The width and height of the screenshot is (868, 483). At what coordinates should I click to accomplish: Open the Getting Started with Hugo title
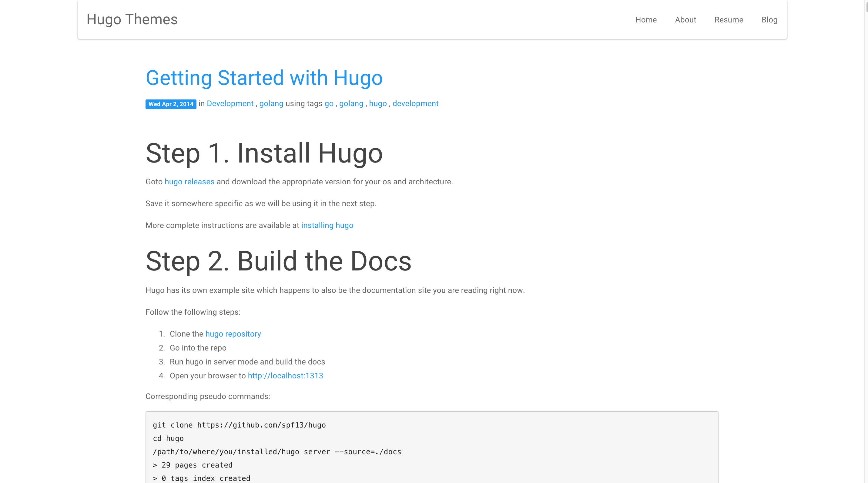264,78
